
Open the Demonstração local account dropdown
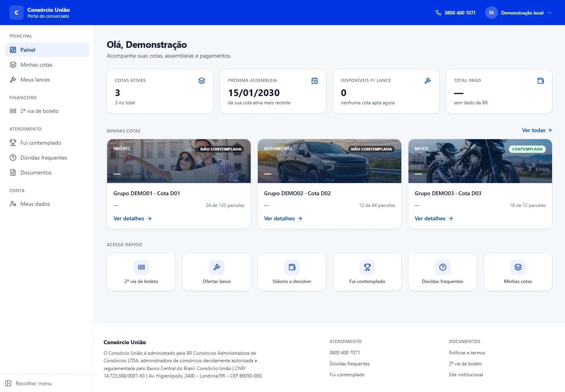click(x=519, y=13)
